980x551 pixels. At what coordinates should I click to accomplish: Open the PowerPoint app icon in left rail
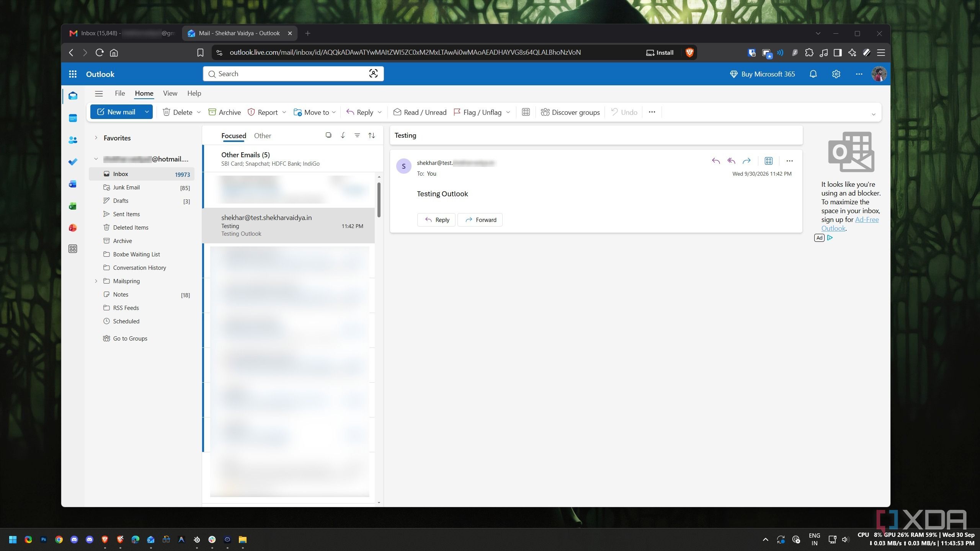(x=73, y=228)
